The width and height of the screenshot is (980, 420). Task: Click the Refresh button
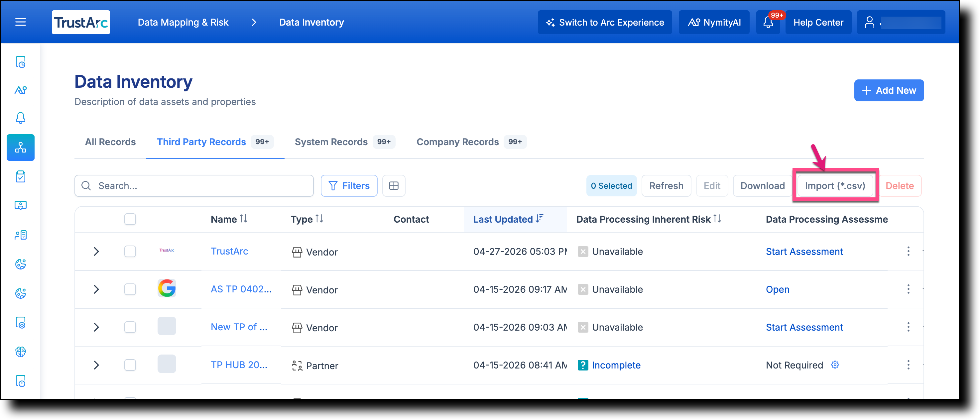(666, 186)
